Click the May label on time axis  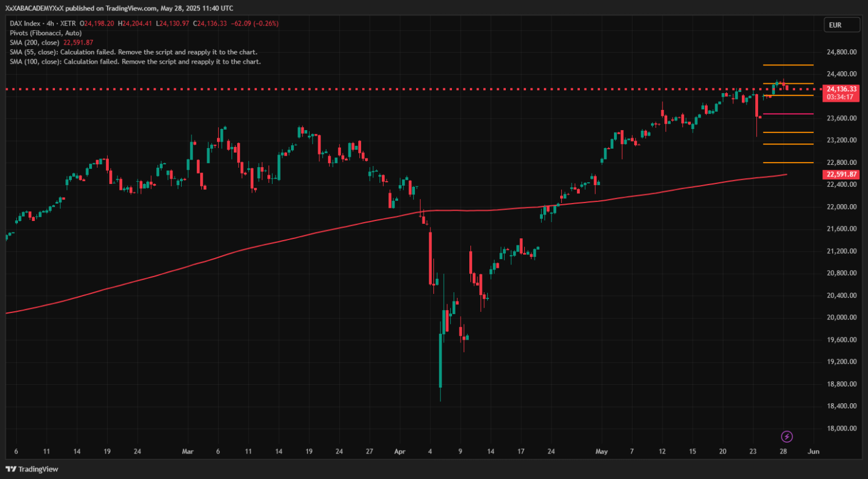[602, 452]
